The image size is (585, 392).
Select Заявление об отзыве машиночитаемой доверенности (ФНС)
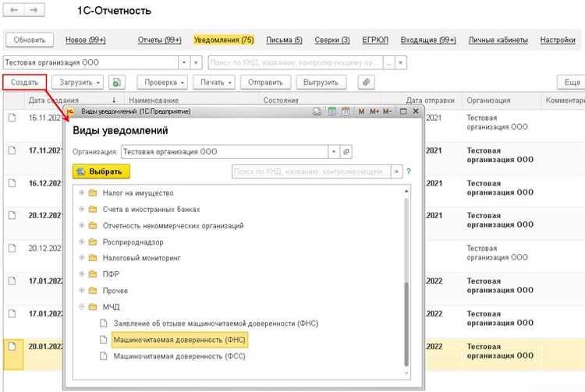(216, 323)
